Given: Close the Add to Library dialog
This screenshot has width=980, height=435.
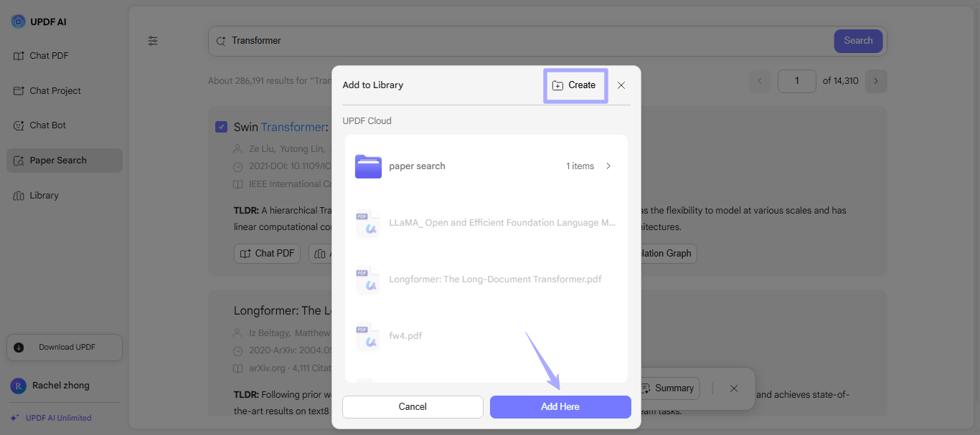Looking at the screenshot, I should coord(621,85).
